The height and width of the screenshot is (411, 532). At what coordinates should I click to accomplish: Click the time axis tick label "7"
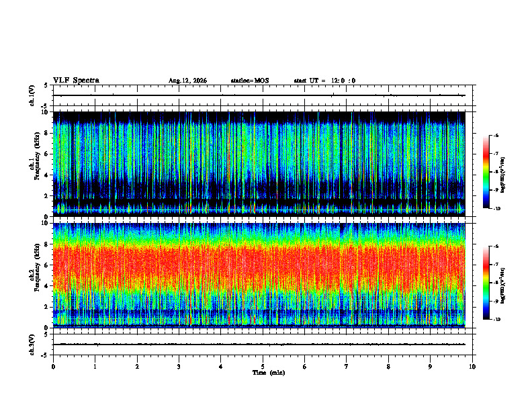[x=347, y=367]
